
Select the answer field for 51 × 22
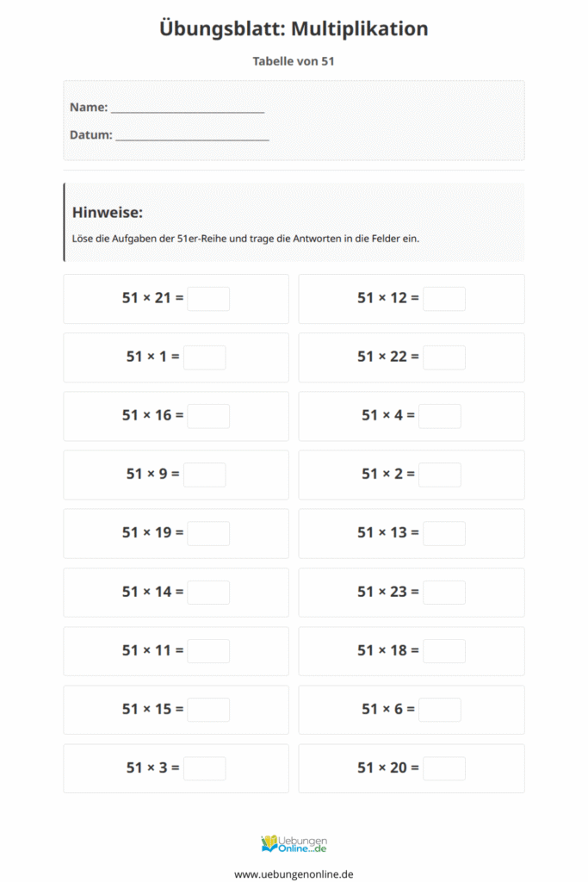[x=443, y=357]
